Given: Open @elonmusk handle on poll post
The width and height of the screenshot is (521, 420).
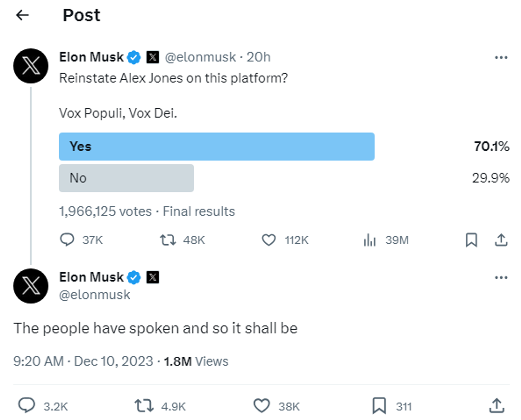Looking at the screenshot, I should [200, 57].
